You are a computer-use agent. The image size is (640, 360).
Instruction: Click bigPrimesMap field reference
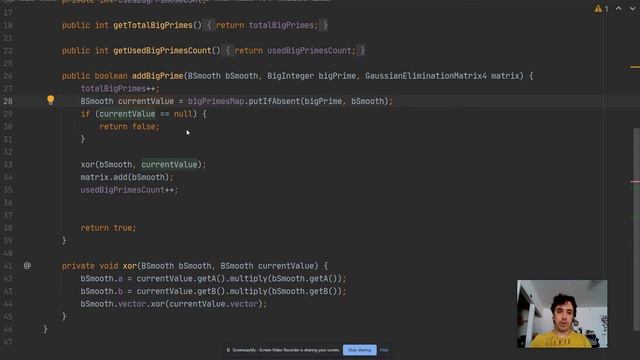tap(216, 101)
